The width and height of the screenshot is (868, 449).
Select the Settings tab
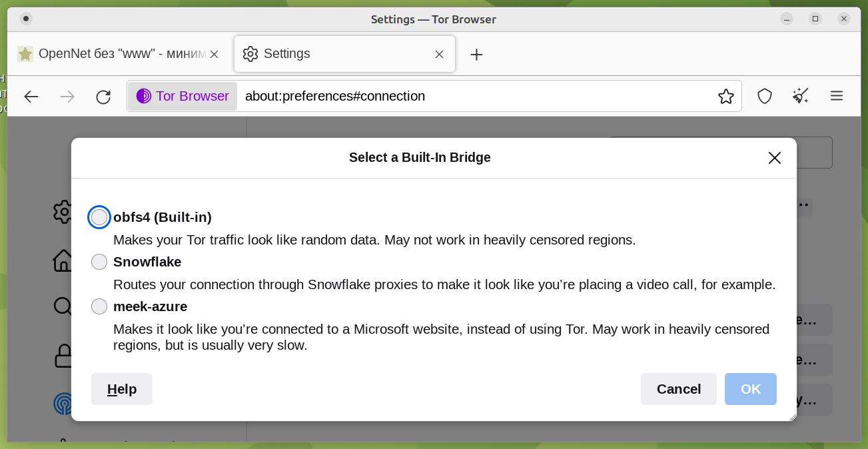(333, 54)
